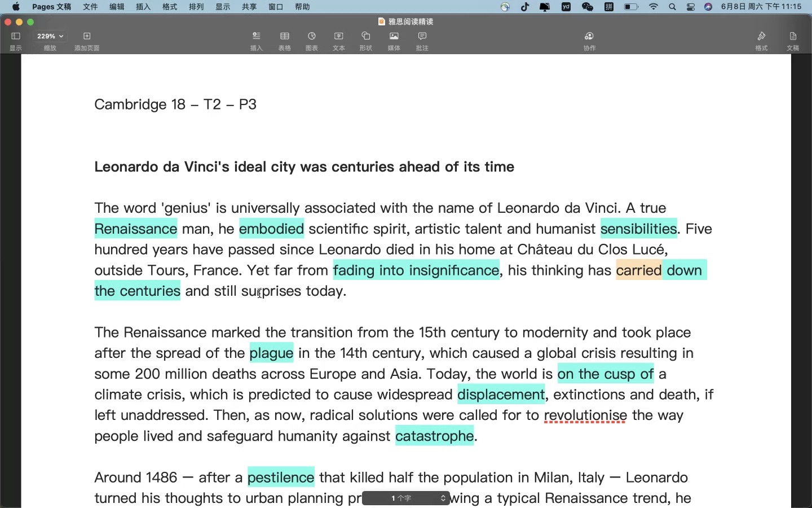The image size is (812, 508).
Task: Click the 形状 shape toolbar icon
Action: [x=366, y=36]
